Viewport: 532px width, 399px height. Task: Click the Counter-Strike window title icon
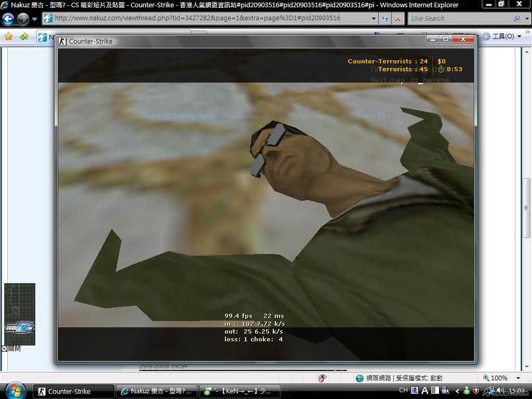(62, 42)
